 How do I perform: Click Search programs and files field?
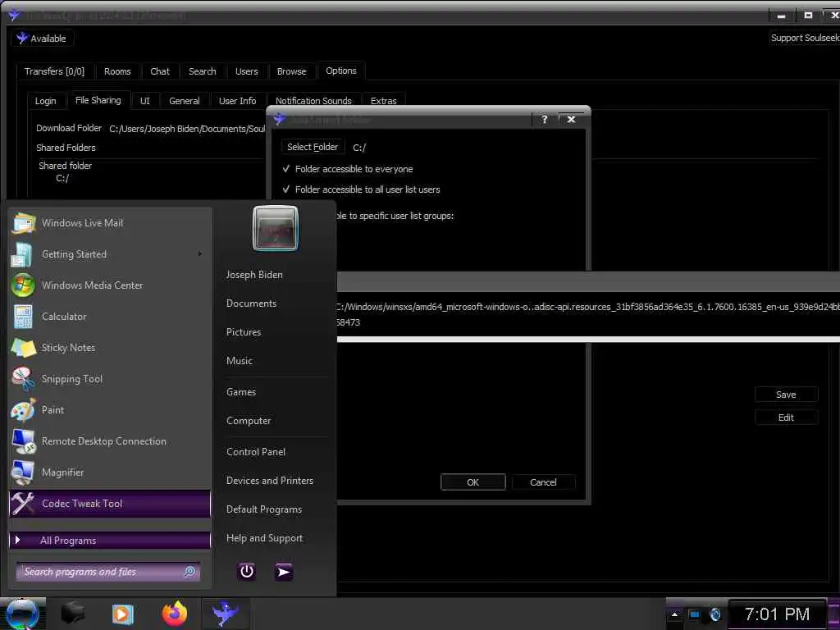[x=108, y=572]
